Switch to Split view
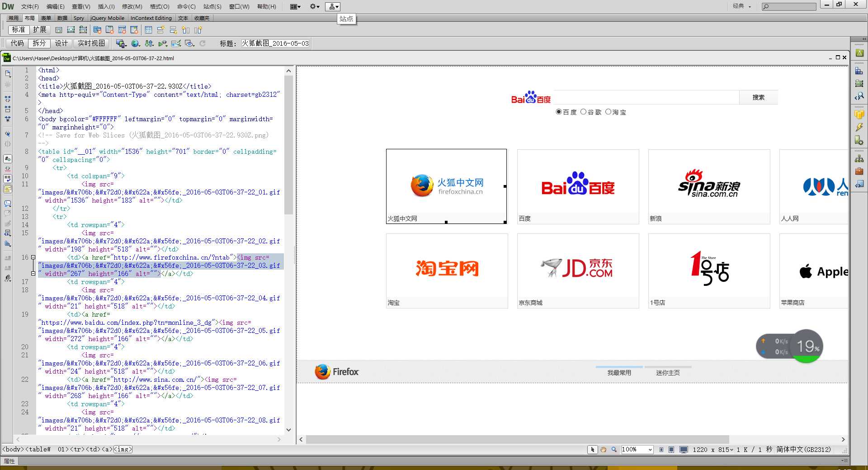 pos(39,43)
